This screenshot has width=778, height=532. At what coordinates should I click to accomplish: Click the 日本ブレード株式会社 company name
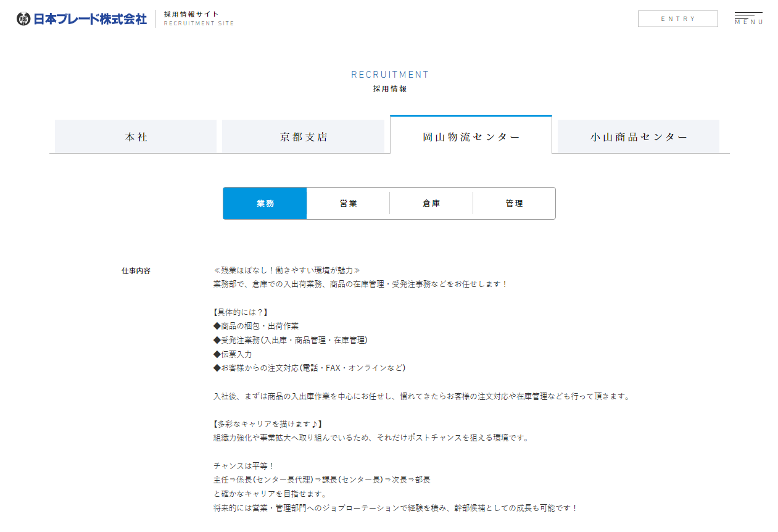[90, 19]
